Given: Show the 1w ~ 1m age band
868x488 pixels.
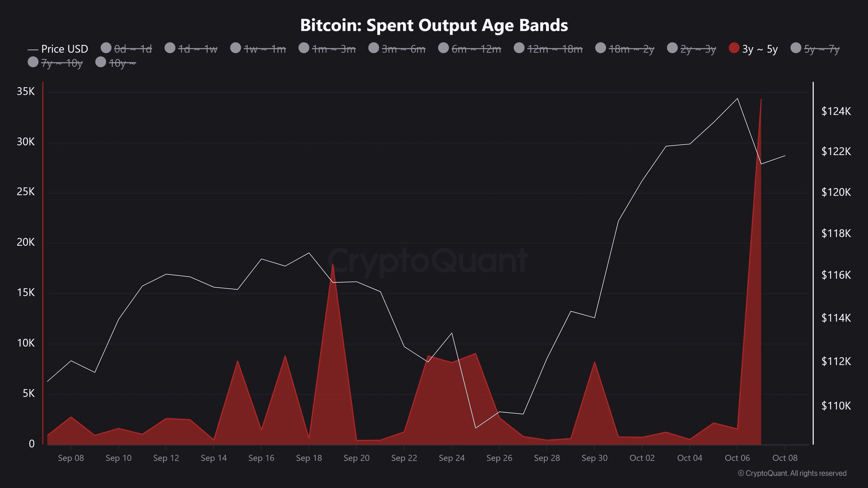Looking at the screenshot, I should (236, 48).
